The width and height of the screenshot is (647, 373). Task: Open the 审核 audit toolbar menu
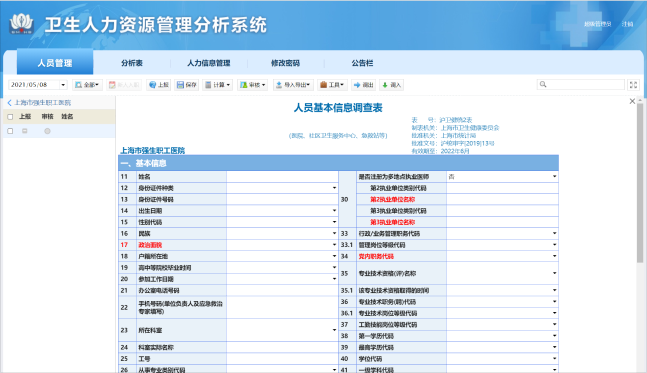253,85
